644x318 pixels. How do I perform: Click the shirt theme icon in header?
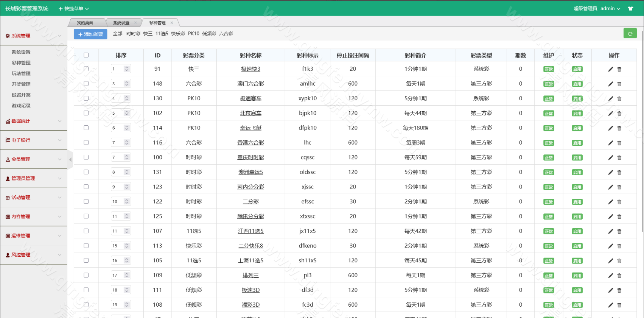(x=630, y=9)
